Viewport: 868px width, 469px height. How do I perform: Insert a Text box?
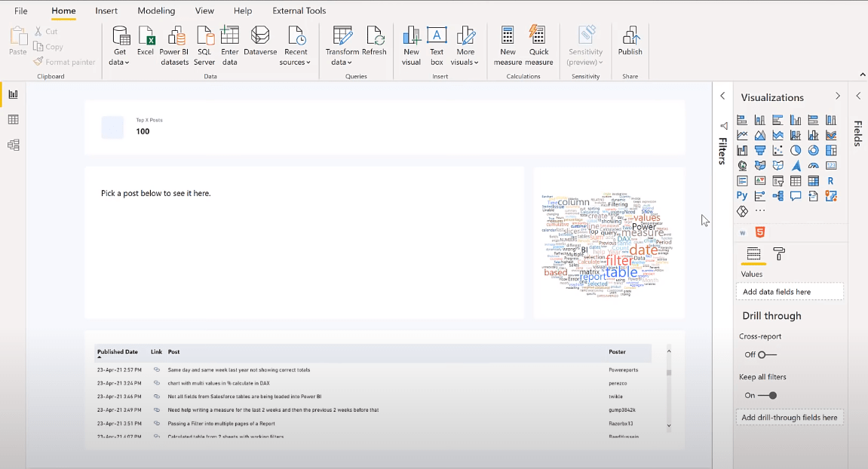(x=437, y=46)
